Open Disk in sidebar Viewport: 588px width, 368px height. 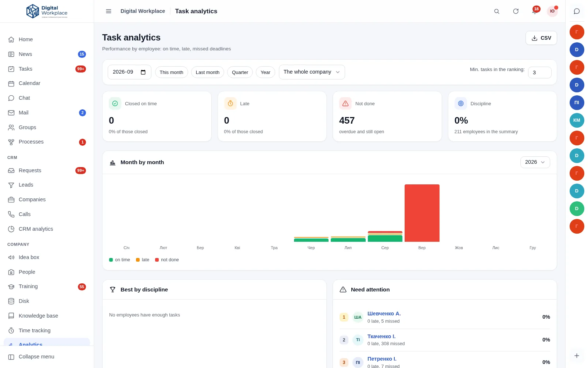[x=47, y=301]
